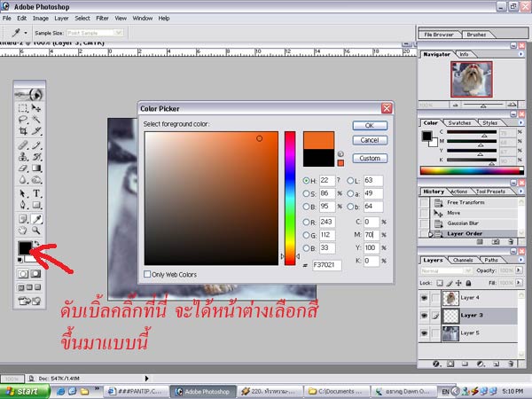Select the Pen tool
Image resolution: width=532 pixels, height=399 pixels.
23,205
